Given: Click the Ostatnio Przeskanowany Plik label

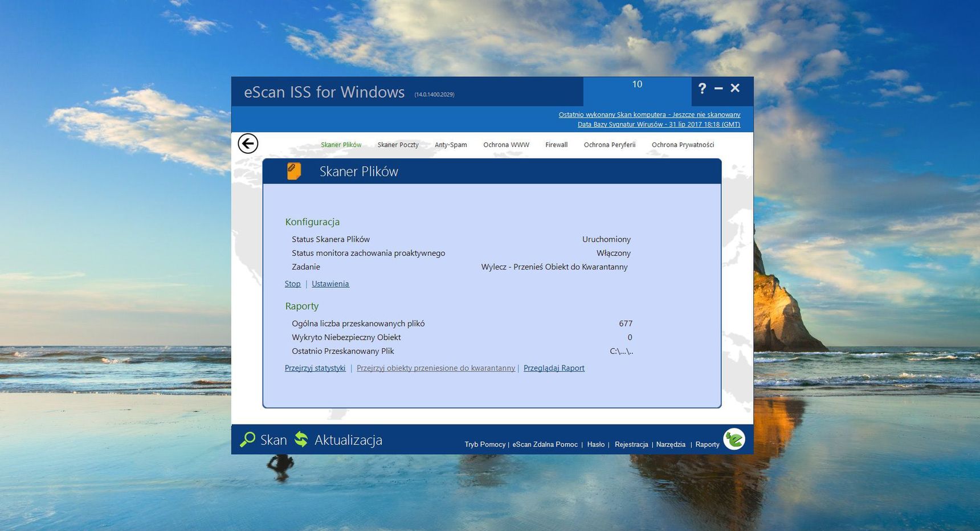Looking at the screenshot, I should (342, 351).
